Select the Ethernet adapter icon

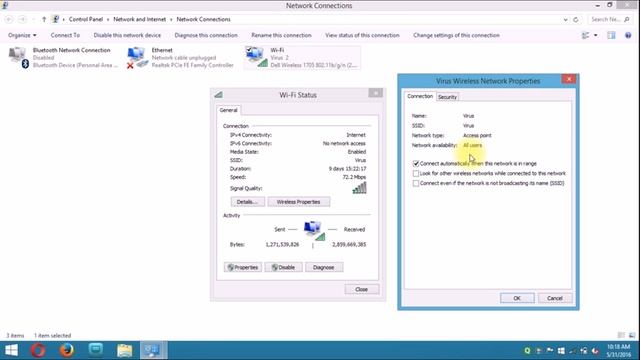(137, 57)
